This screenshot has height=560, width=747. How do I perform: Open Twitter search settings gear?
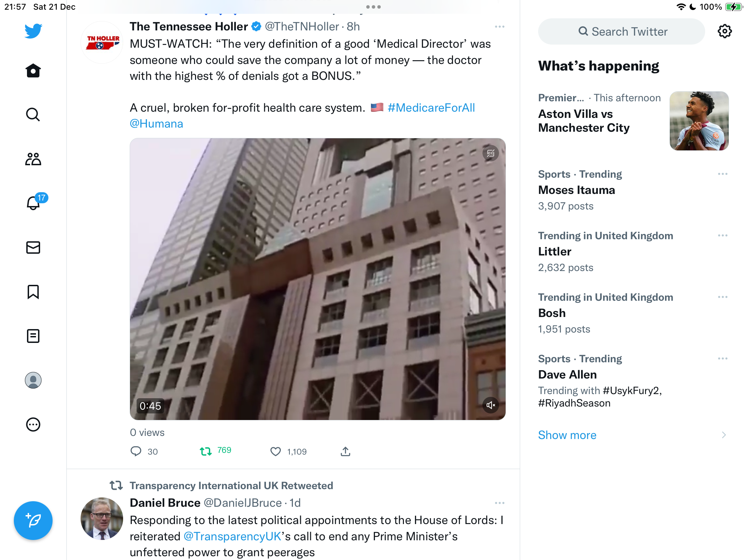pyautogui.click(x=725, y=31)
